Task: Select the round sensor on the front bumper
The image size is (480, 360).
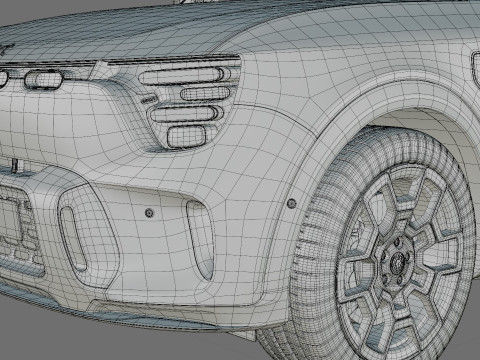Action: click(x=149, y=213)
